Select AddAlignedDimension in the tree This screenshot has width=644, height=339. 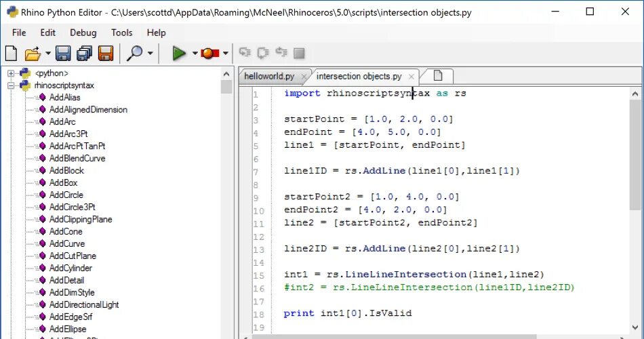click(88, 110)
